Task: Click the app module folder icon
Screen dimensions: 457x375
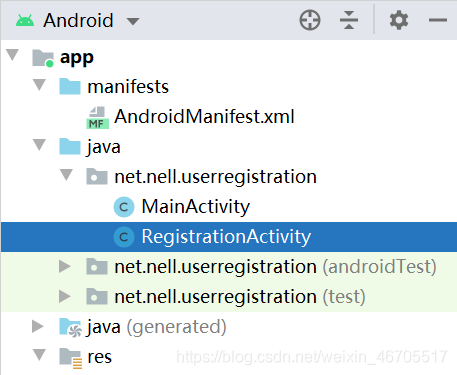Action: 43,58
